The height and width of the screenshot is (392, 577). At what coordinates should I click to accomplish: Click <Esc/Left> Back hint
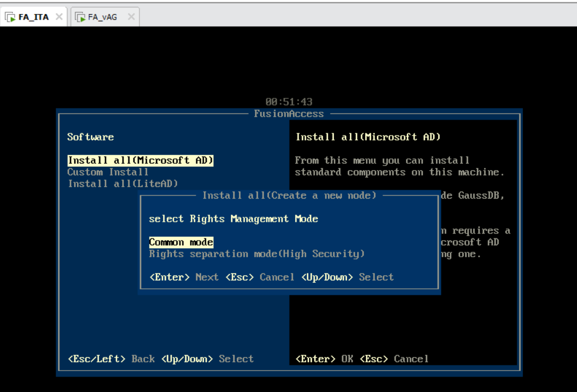pos(111,359)
